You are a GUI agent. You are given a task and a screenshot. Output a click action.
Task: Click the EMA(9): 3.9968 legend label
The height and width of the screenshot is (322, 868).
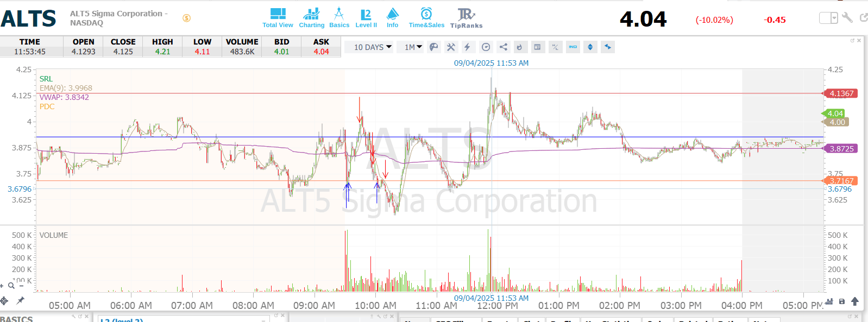point(66,88)
